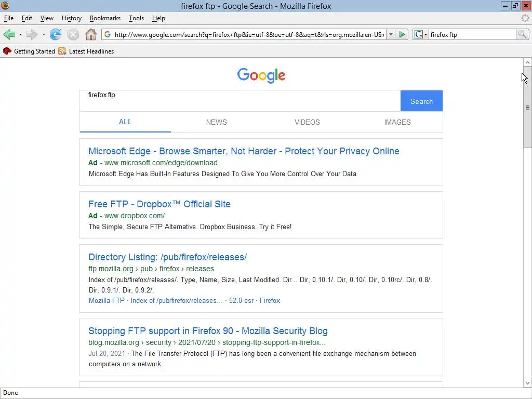Open Free FTP Dropbox Official Site link
The width and height of the screenshot is (532, 399).
[159, 204]
